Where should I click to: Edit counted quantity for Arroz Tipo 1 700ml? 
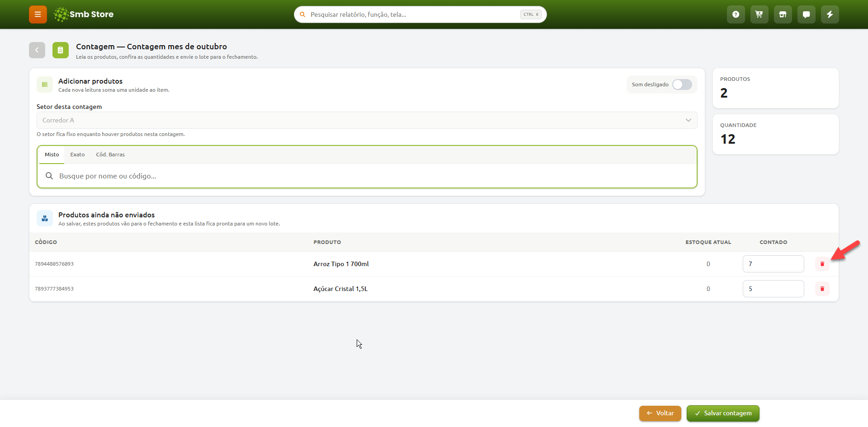[x=773, y=264]
